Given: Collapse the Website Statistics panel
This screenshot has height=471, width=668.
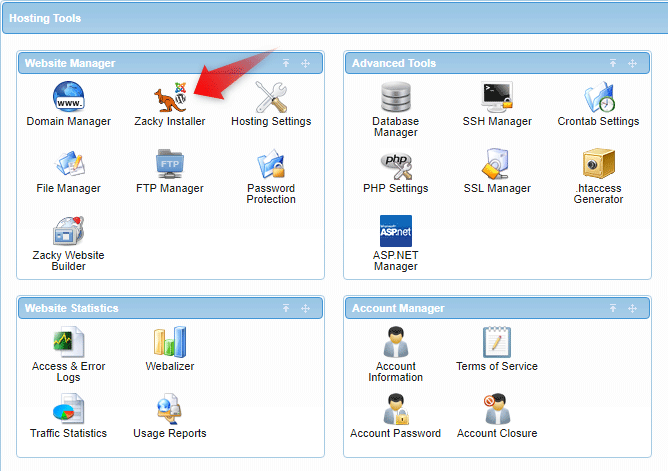Looking at the screenshot, I should pos(286,309).
